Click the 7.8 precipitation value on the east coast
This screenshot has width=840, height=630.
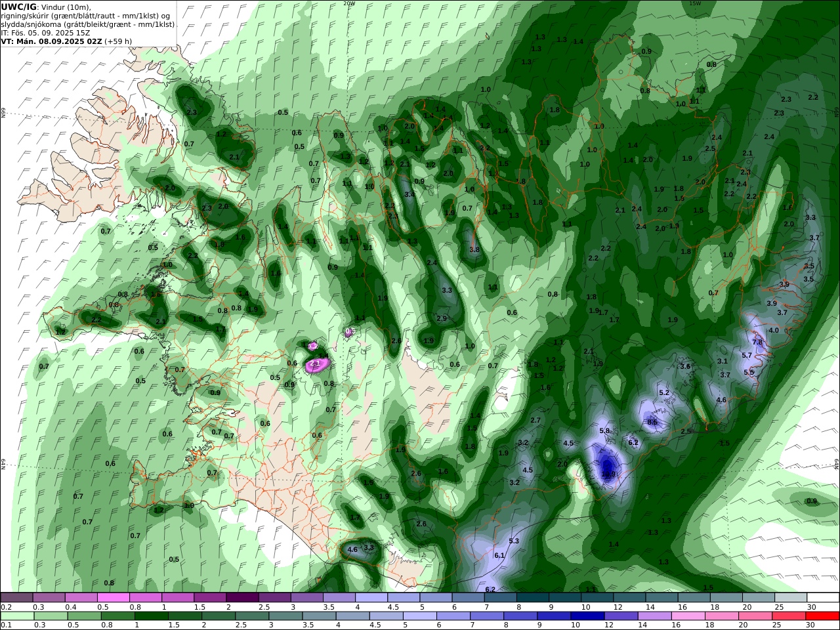(757, 342)
